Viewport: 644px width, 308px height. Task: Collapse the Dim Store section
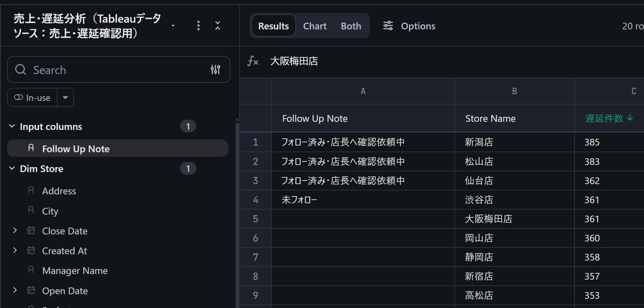click(x=12, y=168)
